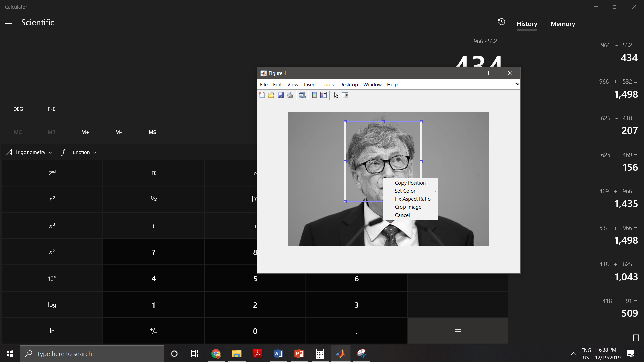
Task: Toggle the Edit Plot arrow tool
Action: pos(336,95)
